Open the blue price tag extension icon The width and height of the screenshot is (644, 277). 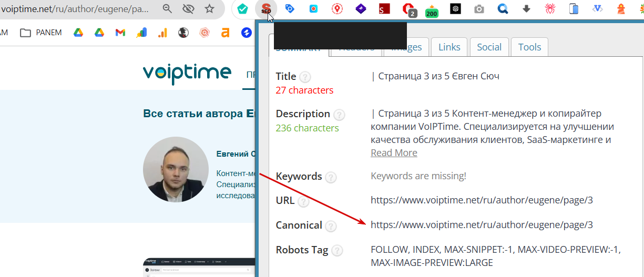click(290, 8)
